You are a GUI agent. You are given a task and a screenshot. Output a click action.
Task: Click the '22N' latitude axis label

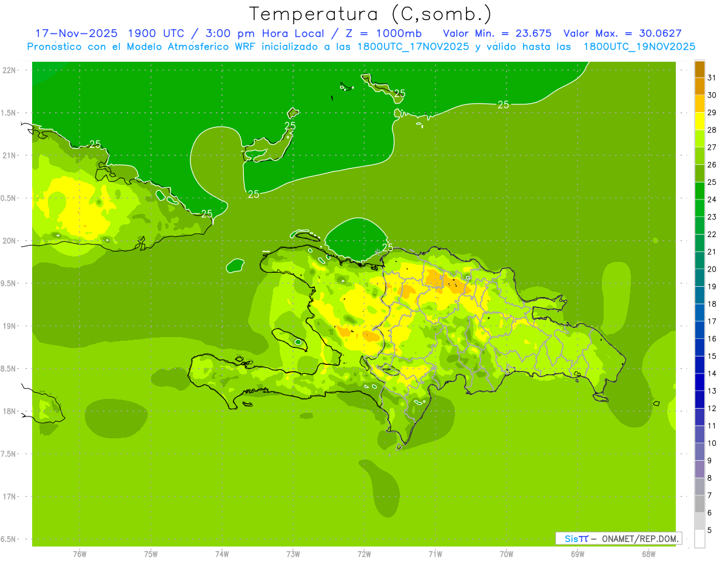[x=10, y=70]
